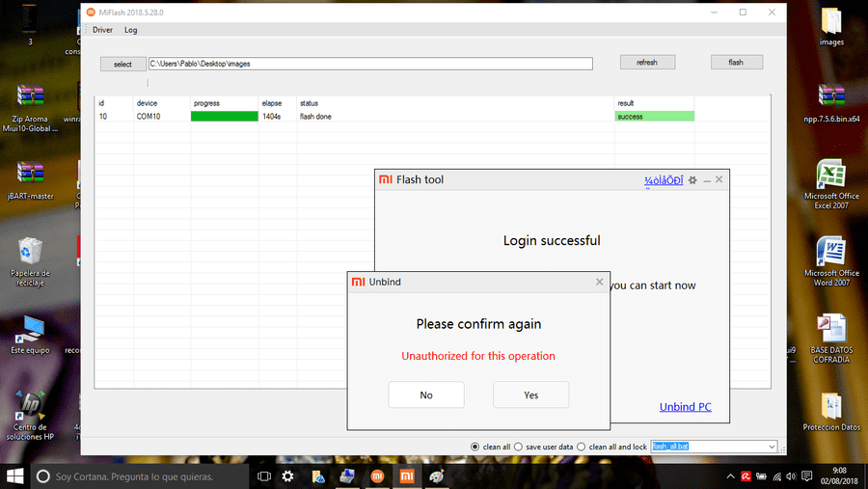This screenshot has width=868, height=489.
Task: Select the clean all and lock option
Action: pos(582,447)
